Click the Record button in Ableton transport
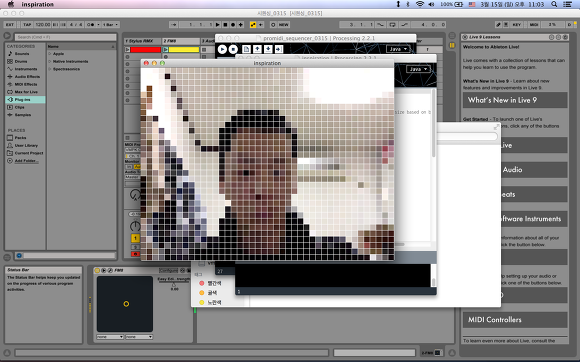The height and width of the screenshot is (362, 580). click(x=233, y=25)
